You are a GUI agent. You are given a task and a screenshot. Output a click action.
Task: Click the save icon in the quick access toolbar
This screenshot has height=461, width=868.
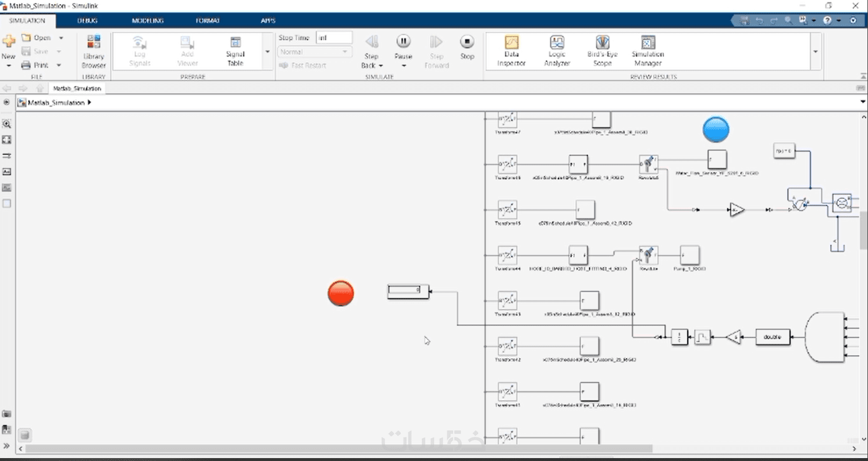(744, 20)
